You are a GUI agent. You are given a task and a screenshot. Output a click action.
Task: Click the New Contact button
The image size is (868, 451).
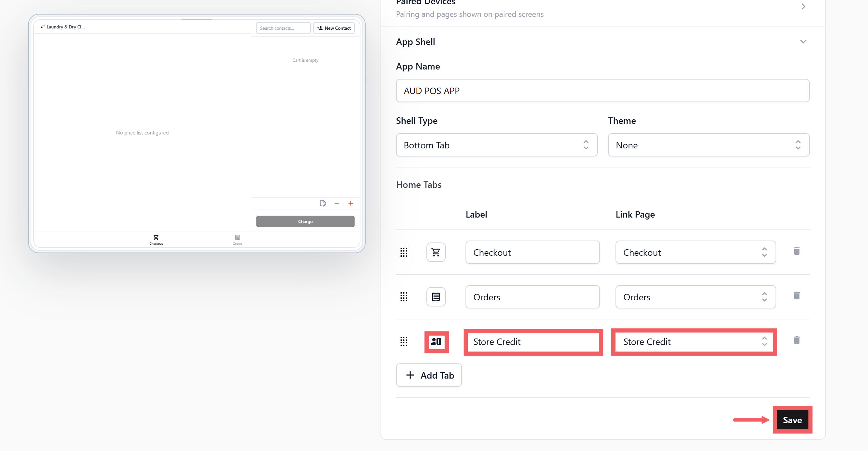click(x=334, y=28)
